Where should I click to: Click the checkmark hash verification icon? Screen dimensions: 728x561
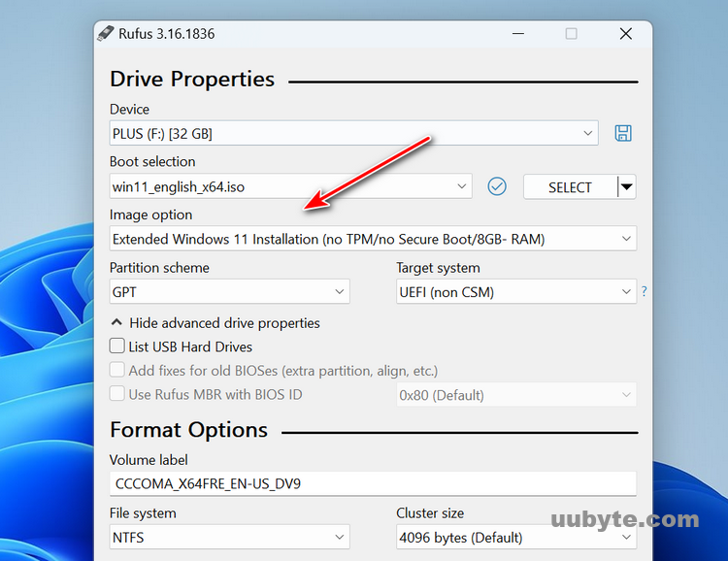pyautogui.click(x=497, y=186)
